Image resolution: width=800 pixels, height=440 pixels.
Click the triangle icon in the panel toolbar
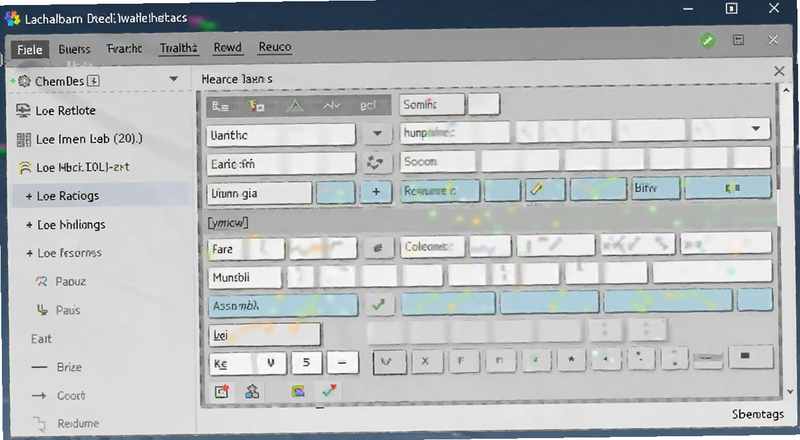pos(294,106)
